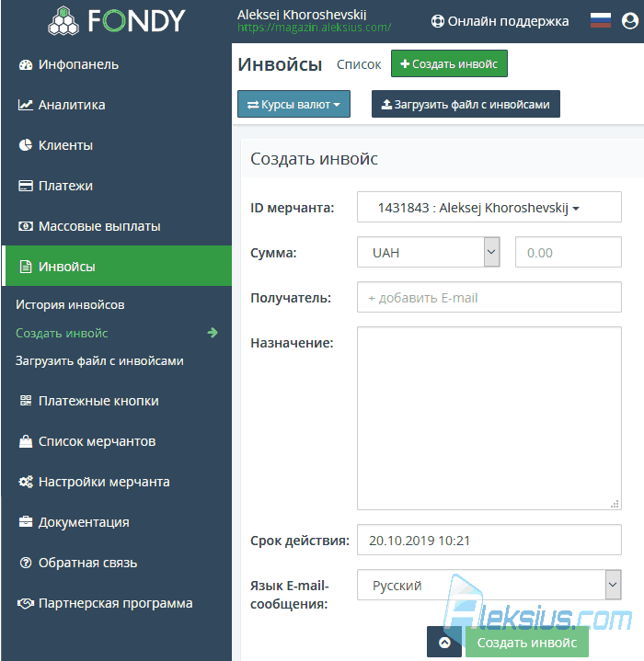Open the magazin.aleksius.com link

(315, 28)
